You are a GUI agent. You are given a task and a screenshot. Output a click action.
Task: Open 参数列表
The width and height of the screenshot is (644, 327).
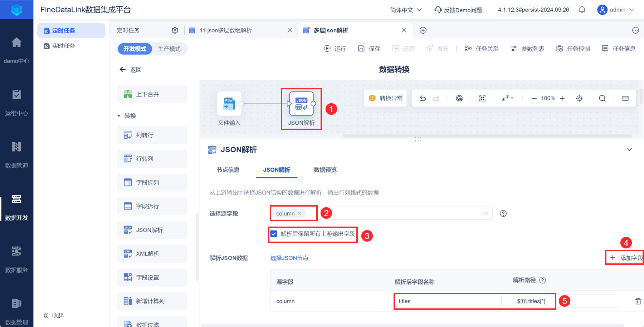click(x=527, y=49)
